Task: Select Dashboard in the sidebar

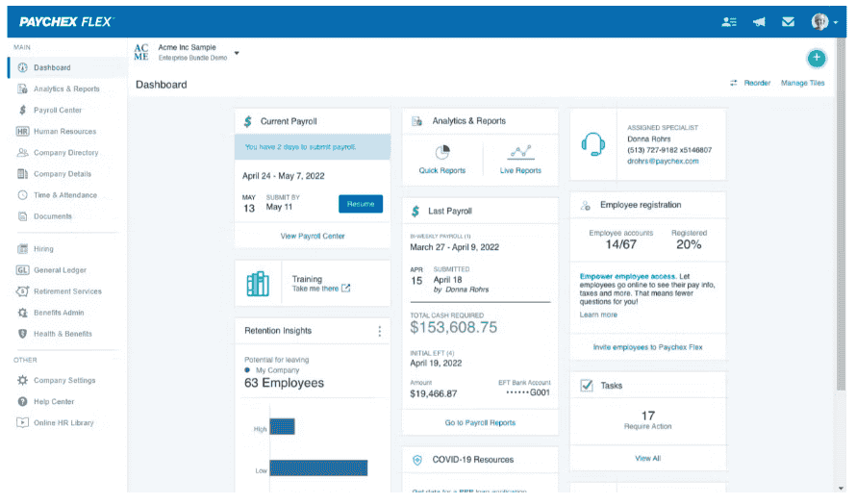Action: click(67, 67)
